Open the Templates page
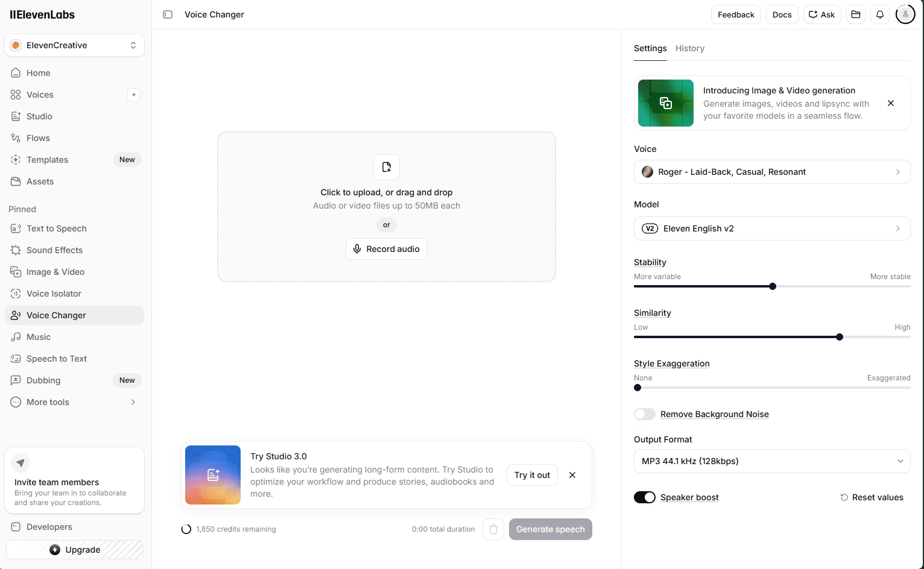Image resolution: width=924 pixels, height=569 pixels. coord(74,160)
